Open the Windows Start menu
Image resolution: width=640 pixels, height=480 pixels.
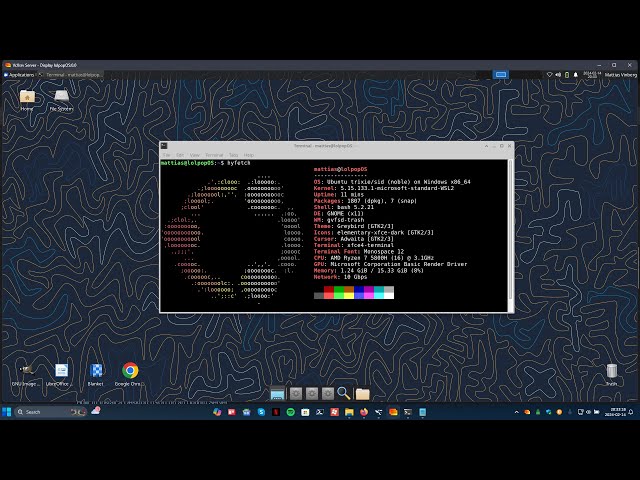tap(7, 412)
